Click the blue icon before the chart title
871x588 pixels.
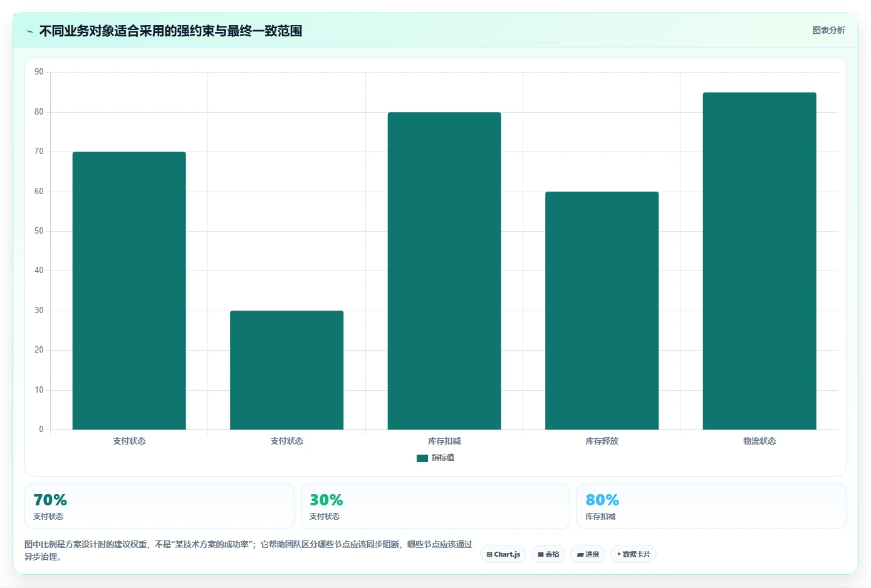tap(29, 31)
